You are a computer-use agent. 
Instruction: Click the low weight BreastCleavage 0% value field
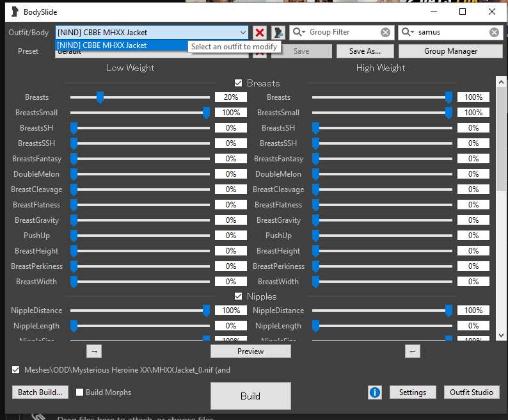click(231, 190)
